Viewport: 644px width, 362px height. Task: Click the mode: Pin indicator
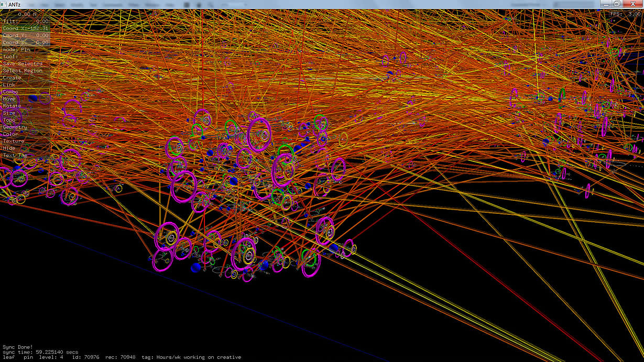(x=17, y=49)
